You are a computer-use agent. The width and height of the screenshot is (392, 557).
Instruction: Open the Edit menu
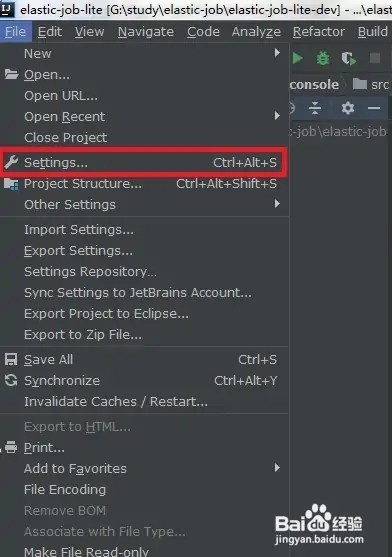click(x=50, y=32)
